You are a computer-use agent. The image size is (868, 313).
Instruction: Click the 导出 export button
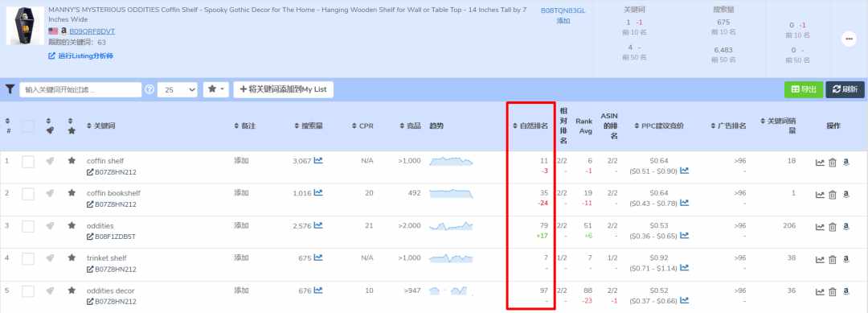point(803,89)
